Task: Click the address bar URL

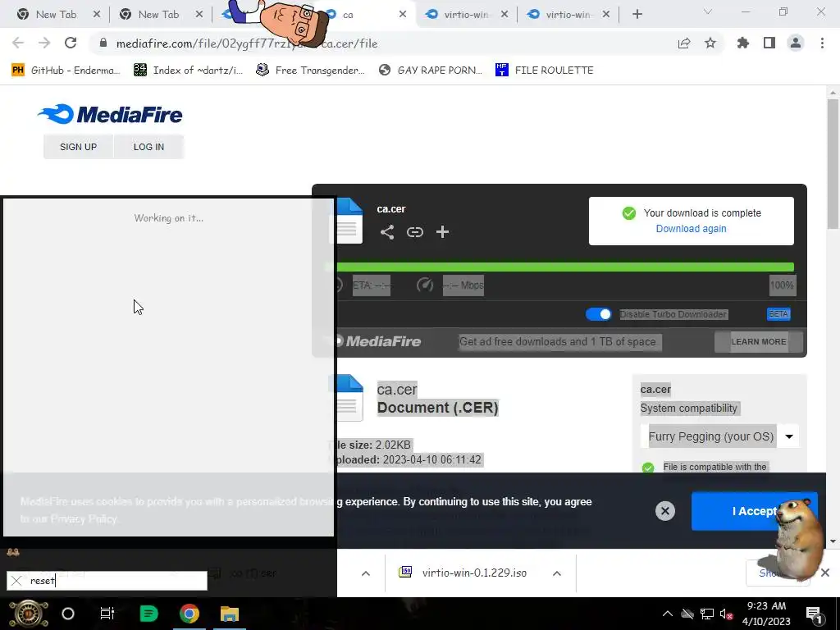Action: point(247,43)
